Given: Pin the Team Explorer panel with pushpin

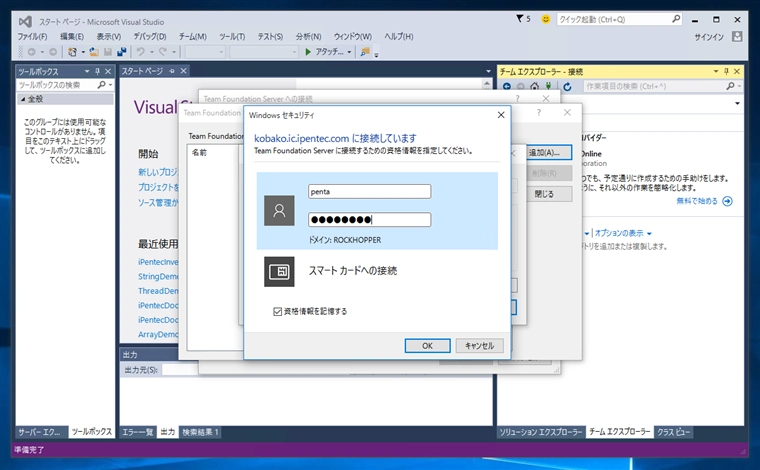Looking at the screenshot, I should (726, 71).
